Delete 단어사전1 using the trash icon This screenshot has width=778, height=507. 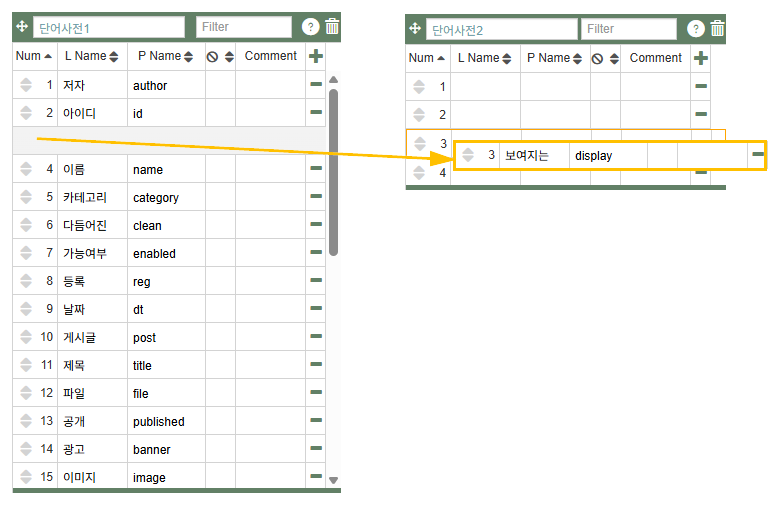332,27
